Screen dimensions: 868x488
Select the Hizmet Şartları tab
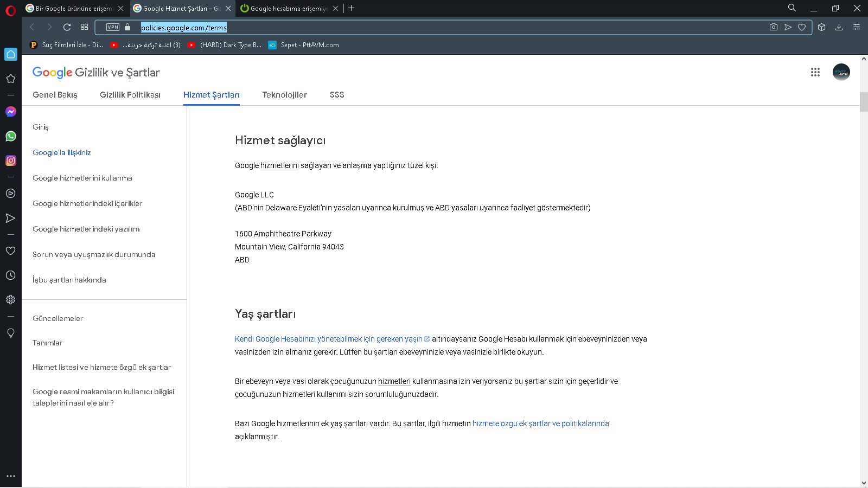212,95
